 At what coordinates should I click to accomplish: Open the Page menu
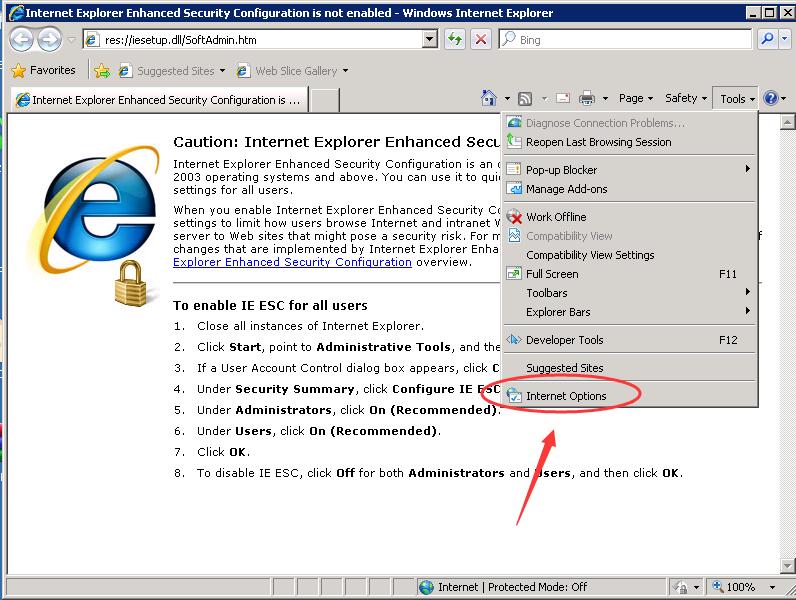click(636, 98)
